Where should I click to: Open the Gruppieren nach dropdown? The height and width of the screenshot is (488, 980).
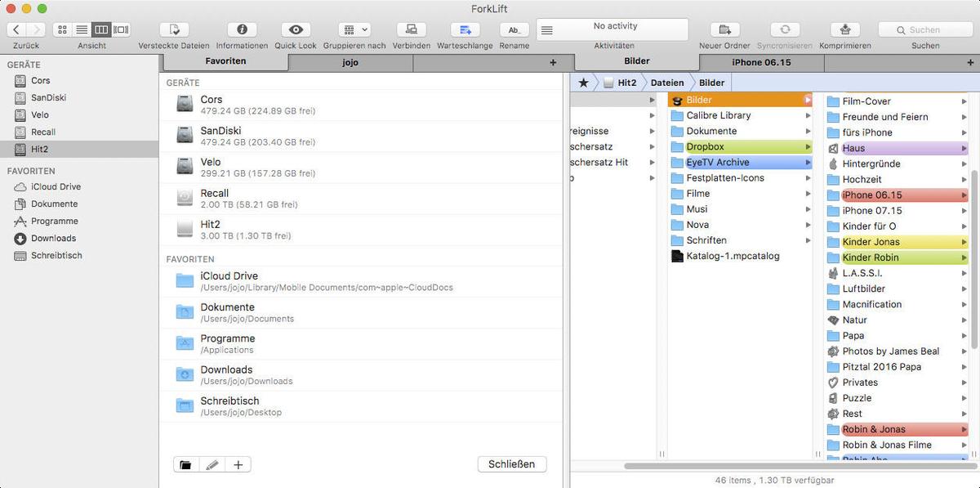coord(354,29)
